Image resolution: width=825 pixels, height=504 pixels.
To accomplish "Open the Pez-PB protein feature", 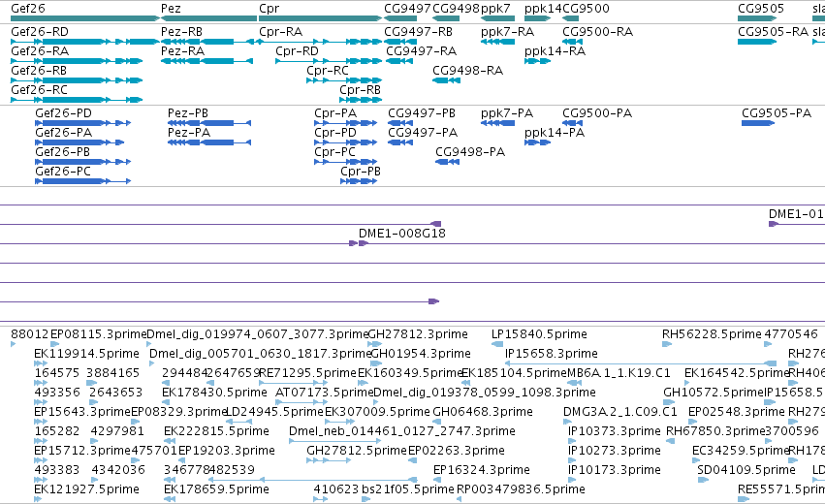I will 209,123.
